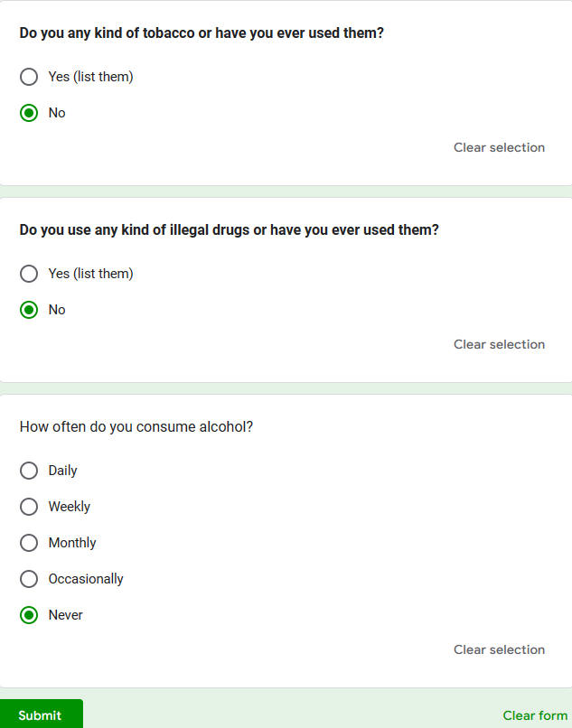Click the tobacco question heading text
The image size is (572, 728).
point(202,33)
